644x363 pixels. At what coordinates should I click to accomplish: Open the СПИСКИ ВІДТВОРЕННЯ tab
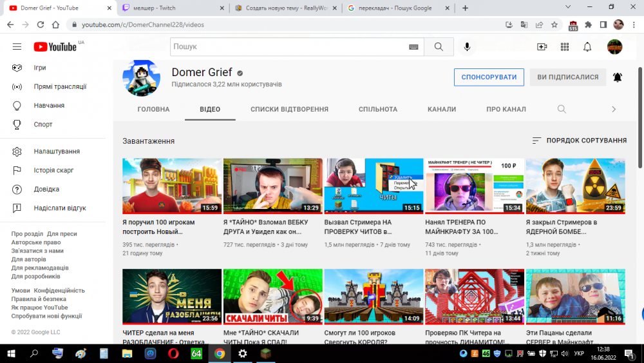(x=290, y=110)
